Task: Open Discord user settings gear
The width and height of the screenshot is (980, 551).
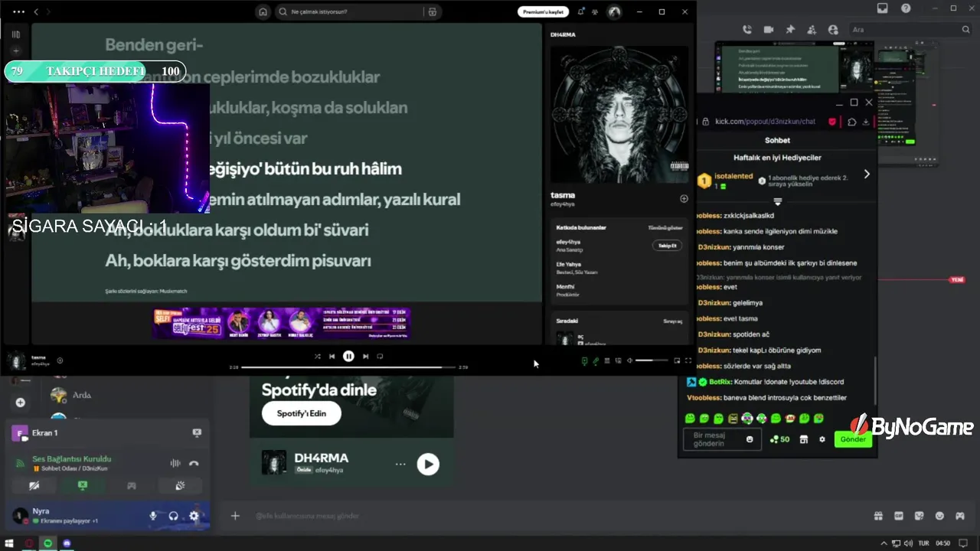Action: tap(194, 516)
